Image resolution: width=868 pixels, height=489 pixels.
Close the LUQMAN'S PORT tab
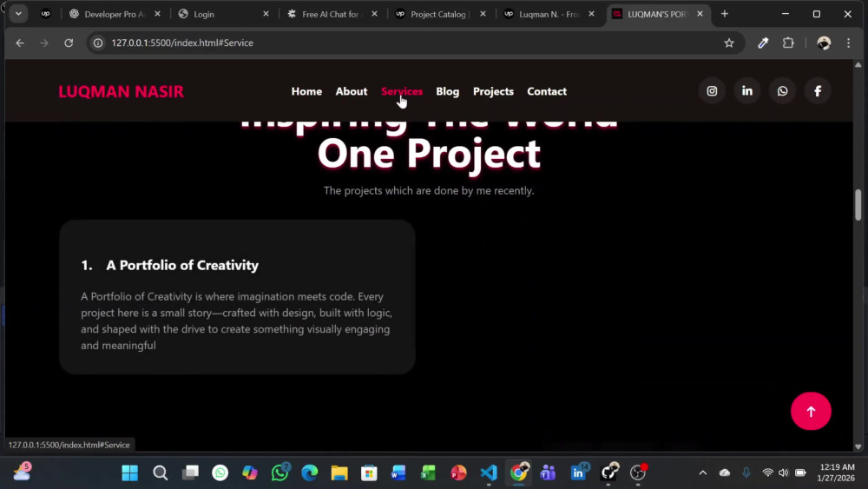[700, 14]
